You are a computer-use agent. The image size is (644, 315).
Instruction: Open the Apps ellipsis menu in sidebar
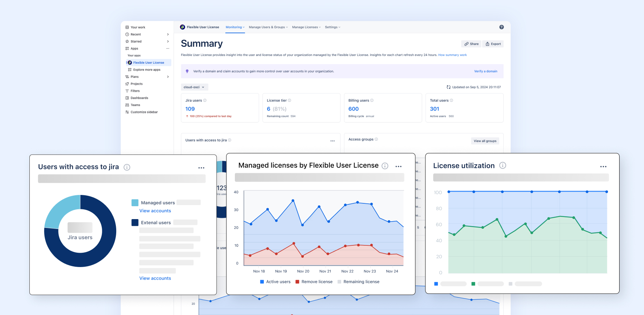(x=168, y=49)
